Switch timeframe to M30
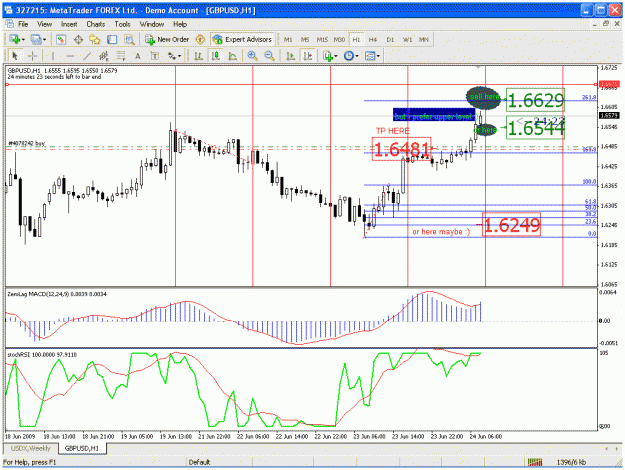 click(339, 39)
